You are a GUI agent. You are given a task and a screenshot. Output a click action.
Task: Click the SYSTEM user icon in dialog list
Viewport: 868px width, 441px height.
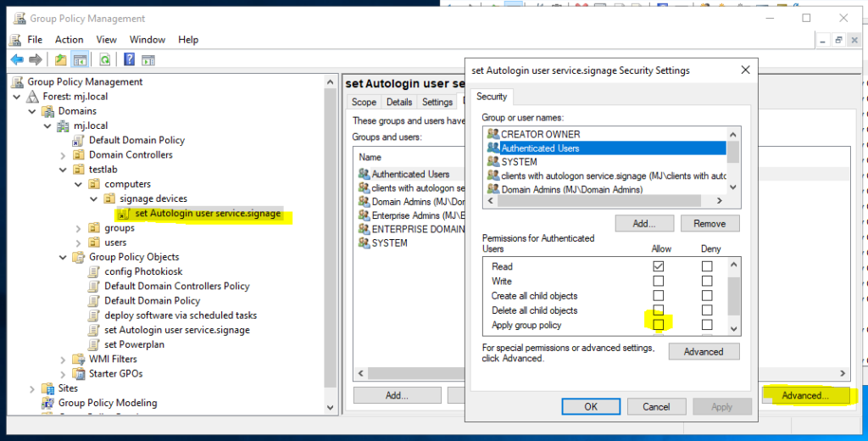(492, 162)
